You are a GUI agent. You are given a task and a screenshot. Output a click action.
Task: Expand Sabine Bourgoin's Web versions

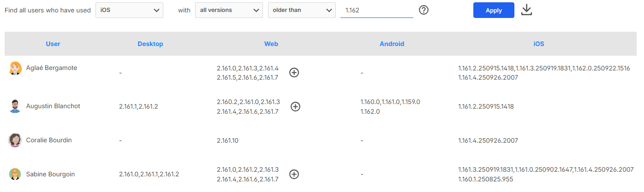pos(294,174)
